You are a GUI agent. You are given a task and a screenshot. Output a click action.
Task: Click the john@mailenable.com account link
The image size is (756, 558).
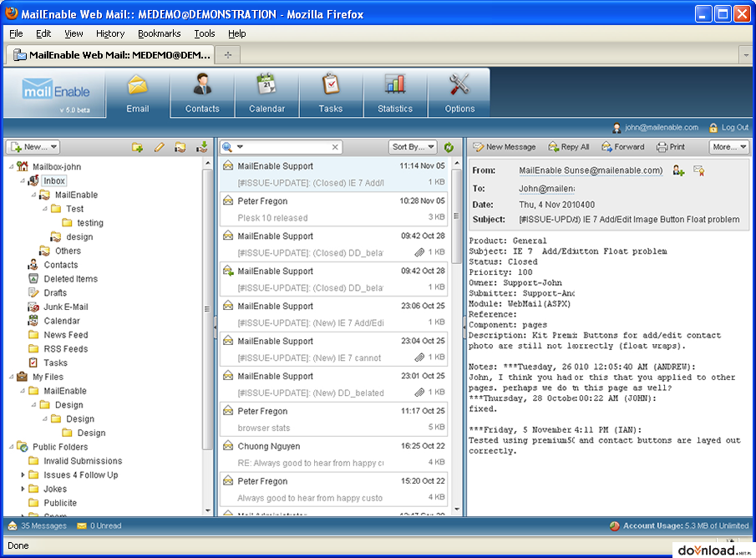[662, 127]
